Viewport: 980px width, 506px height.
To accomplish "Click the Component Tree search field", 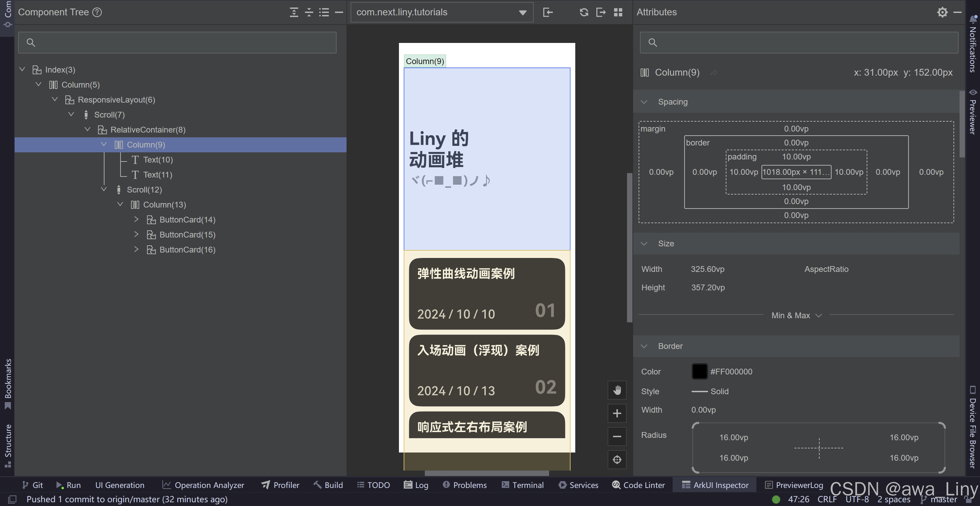I will pyautogui.click(x=177, y=43).
